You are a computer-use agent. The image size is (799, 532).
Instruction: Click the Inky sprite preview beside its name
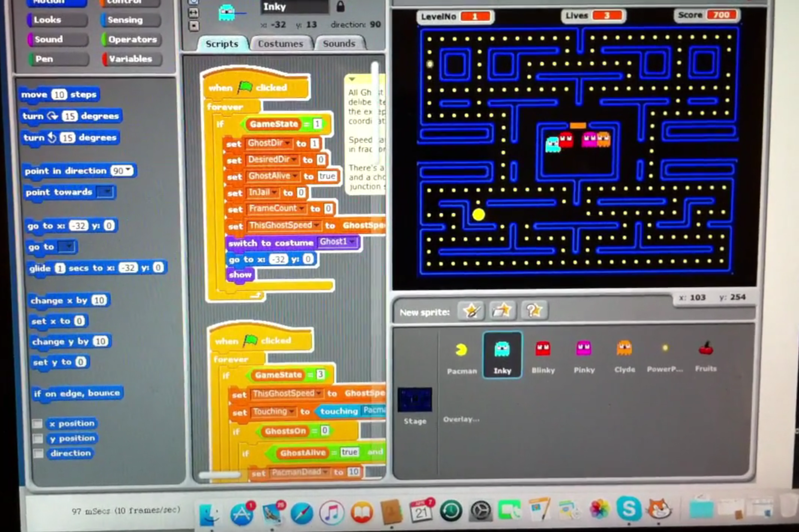point(227,12)
